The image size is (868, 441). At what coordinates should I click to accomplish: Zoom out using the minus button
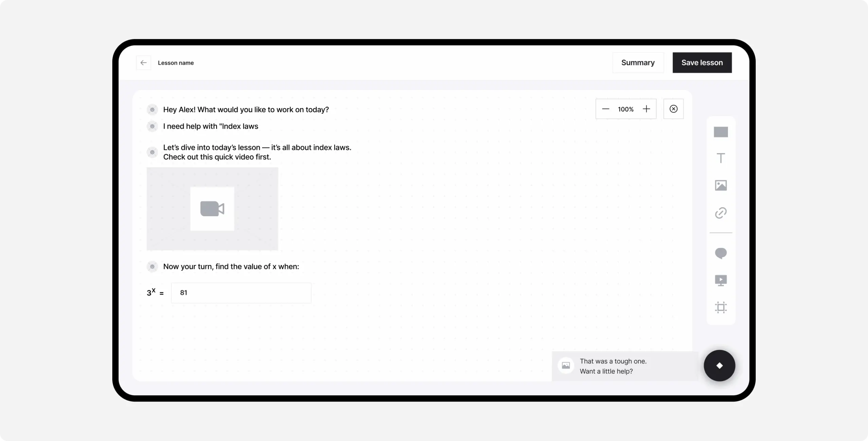point(606,109)
